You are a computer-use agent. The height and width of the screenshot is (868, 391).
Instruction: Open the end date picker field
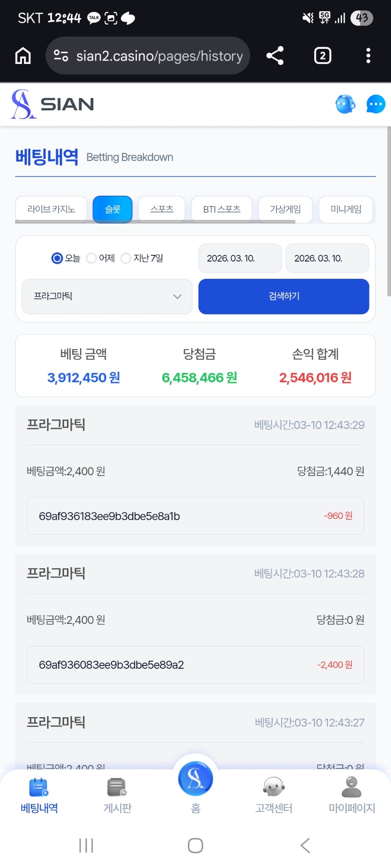327,258
